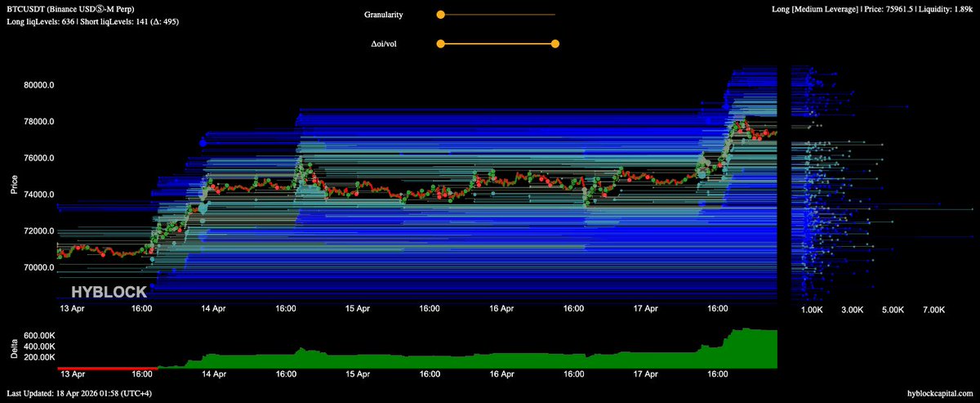Open the hyblockcapital.com link
This screenshot has height=403, width=980.
[x=941, y=394]
